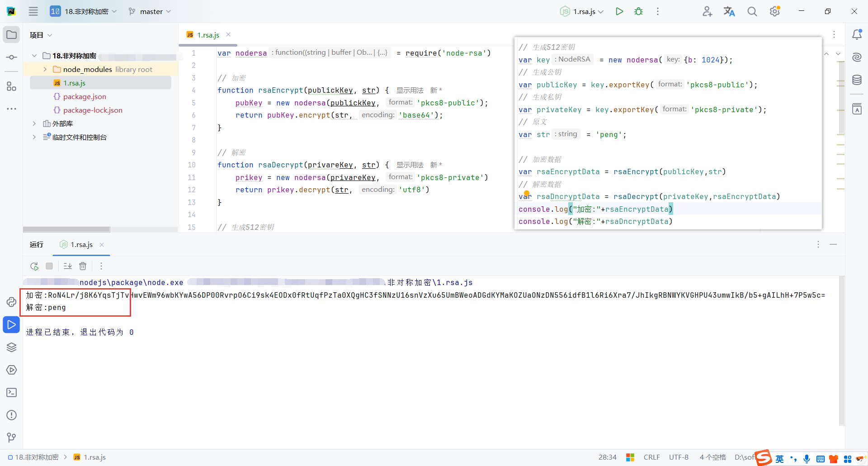Click 18.非对称加密 breadcrumb in status bar
868x466 pixels.
[33, 457]
